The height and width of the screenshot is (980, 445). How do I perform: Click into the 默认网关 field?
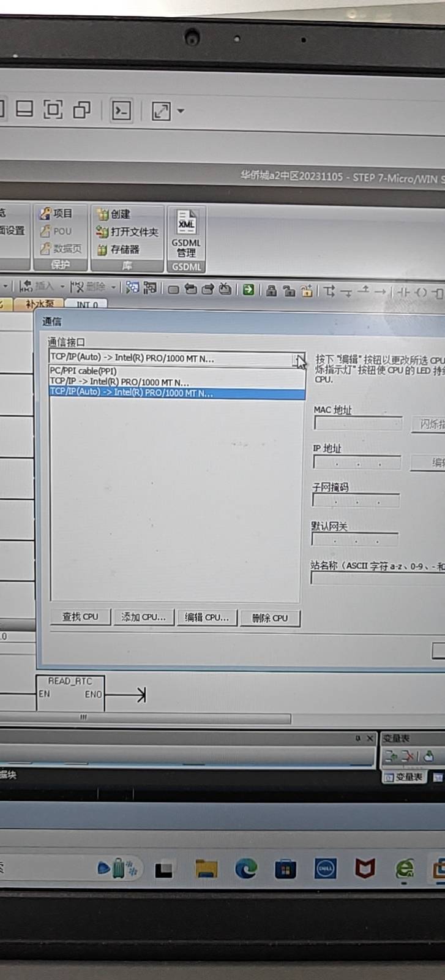355,540
